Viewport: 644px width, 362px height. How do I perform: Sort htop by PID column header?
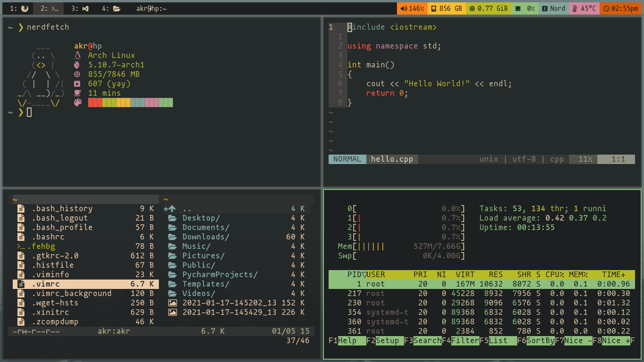354,274
